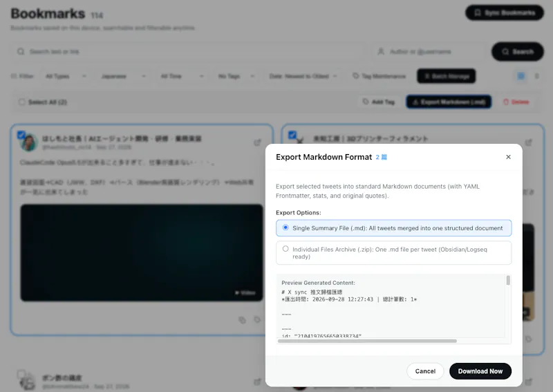Image resolution: width=553 pixels, height=392 pixels.
Task: Click the first card author avatar
Action: tap(29, 142)
